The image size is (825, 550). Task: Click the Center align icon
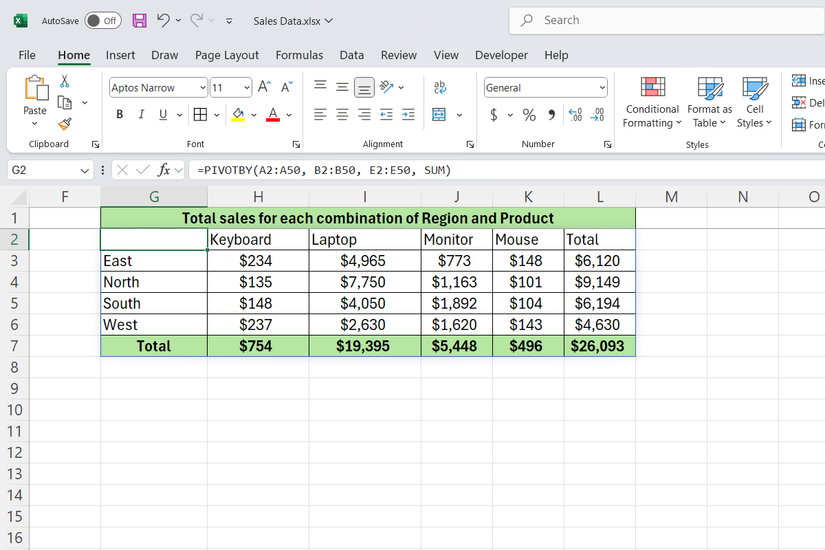(x=342, y=115)
